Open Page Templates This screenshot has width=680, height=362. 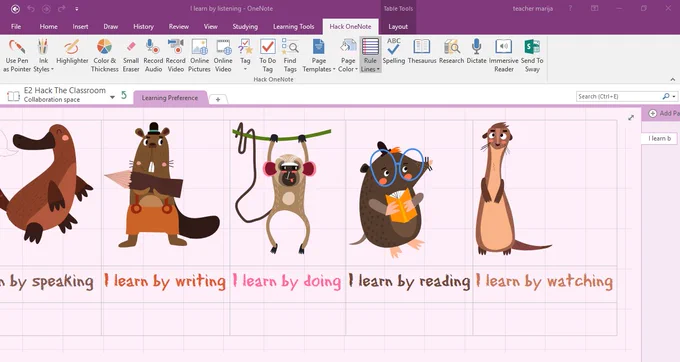(x=319, y=56)
